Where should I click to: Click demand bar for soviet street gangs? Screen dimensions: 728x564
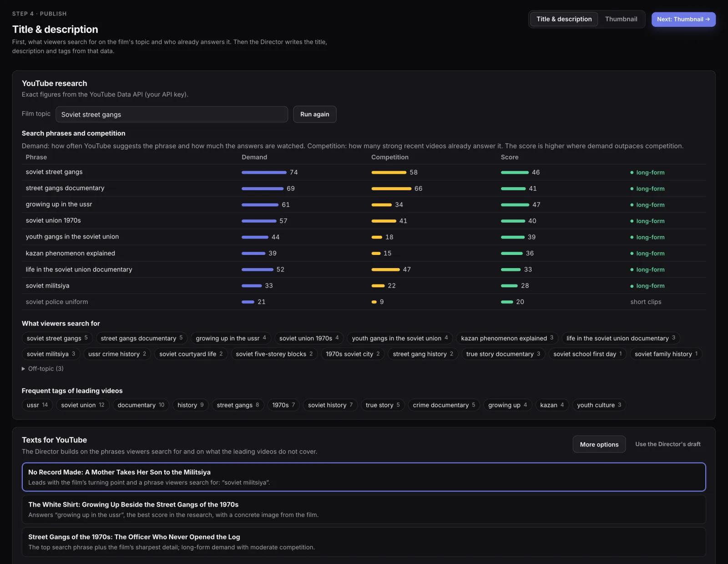264,173
